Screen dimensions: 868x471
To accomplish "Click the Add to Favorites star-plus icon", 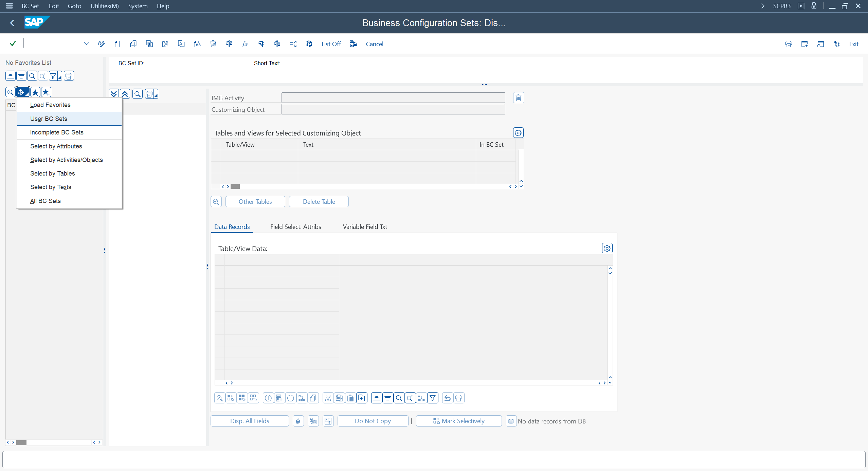I will click(46, 92).
